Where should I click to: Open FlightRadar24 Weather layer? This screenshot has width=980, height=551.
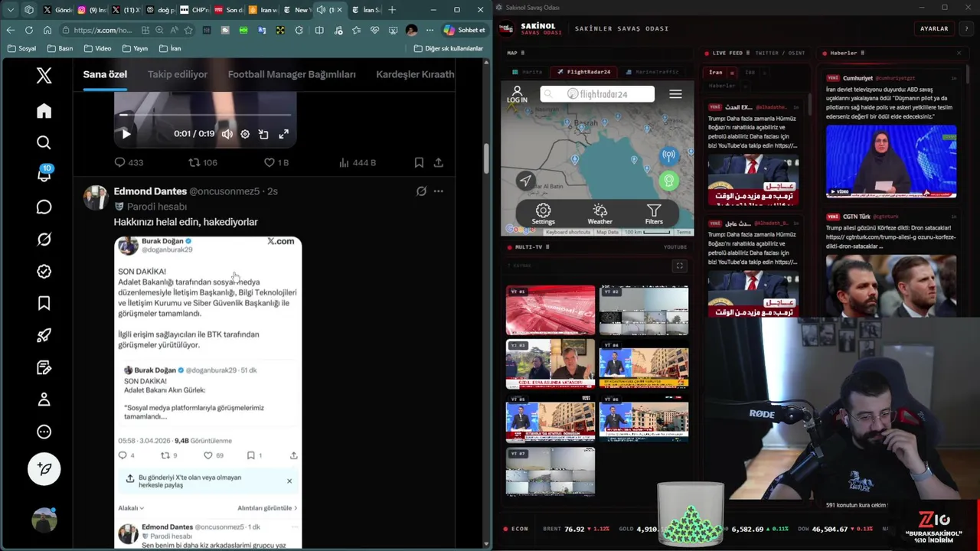click(599, 214)
